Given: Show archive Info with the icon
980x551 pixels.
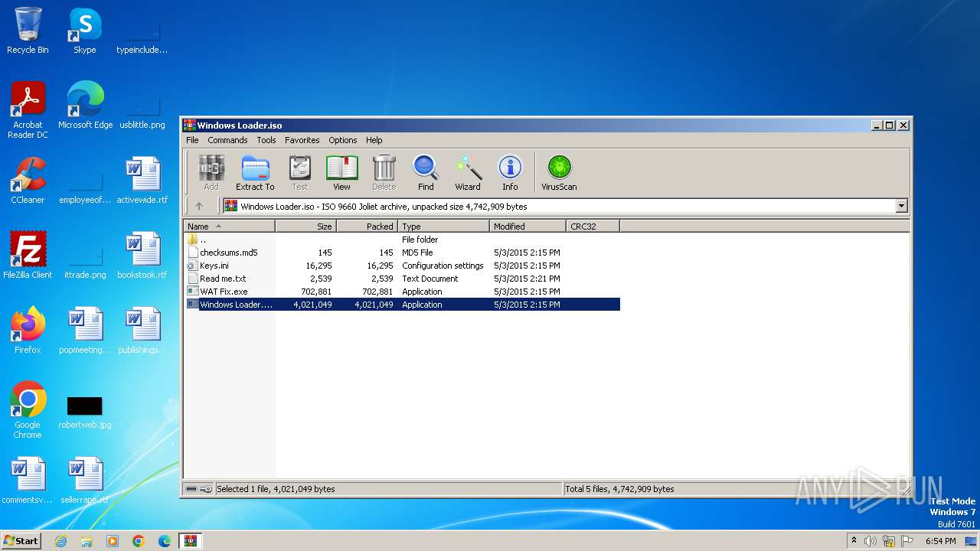Looking at the screenshot, I should 510,172.
